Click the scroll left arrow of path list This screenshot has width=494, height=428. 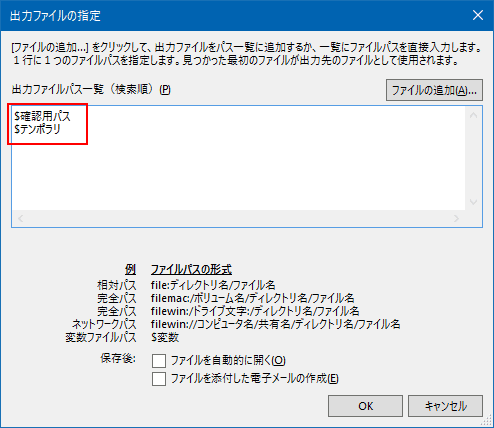pyautogui.click(x=21, y=219)
